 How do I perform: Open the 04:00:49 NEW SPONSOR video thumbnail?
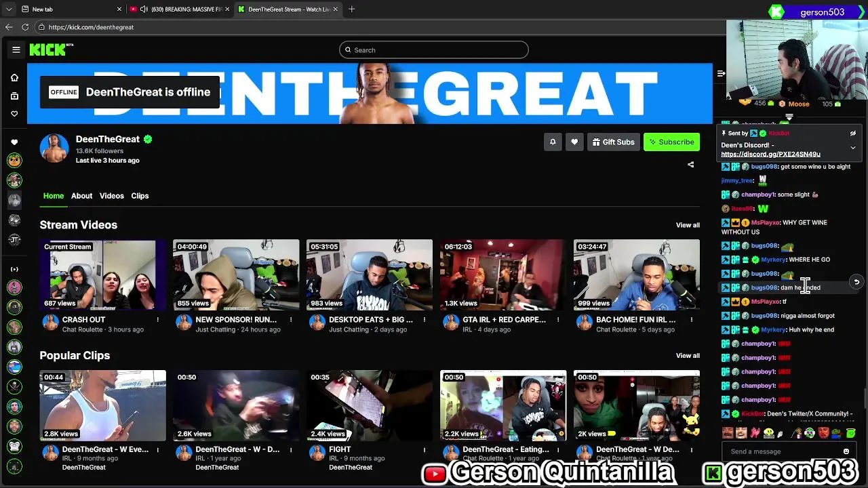[x=236, y=274]
